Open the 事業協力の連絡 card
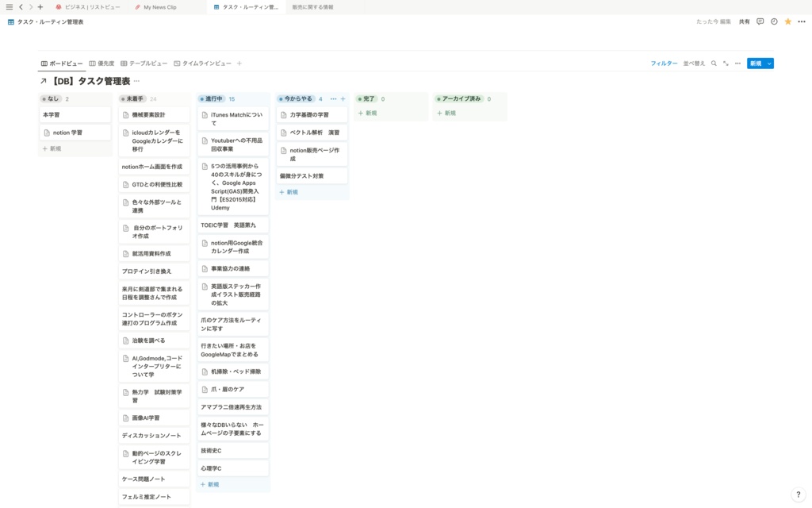This screenshot has height=508, width=812. pyautogui.click(x=233, y=269)
